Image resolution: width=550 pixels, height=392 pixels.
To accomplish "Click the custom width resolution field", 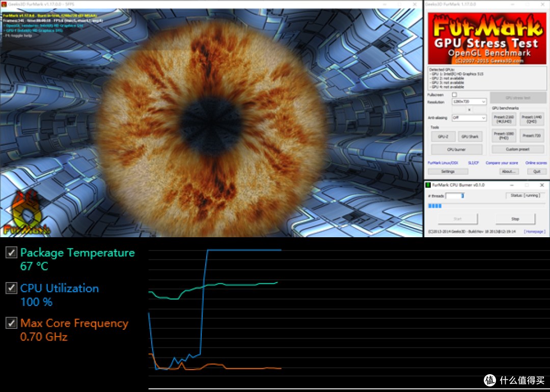I will point(460,110).
